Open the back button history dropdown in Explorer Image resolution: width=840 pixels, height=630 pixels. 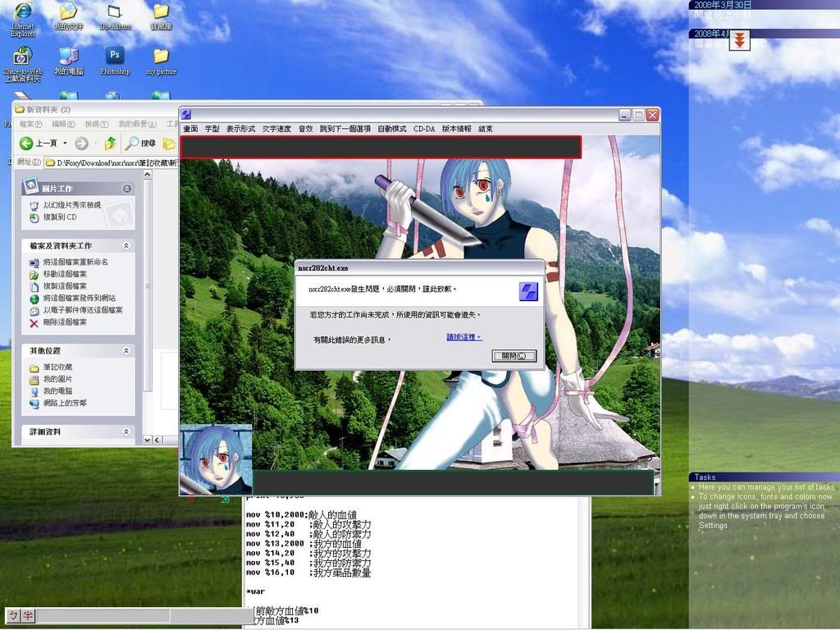[66, 143]
